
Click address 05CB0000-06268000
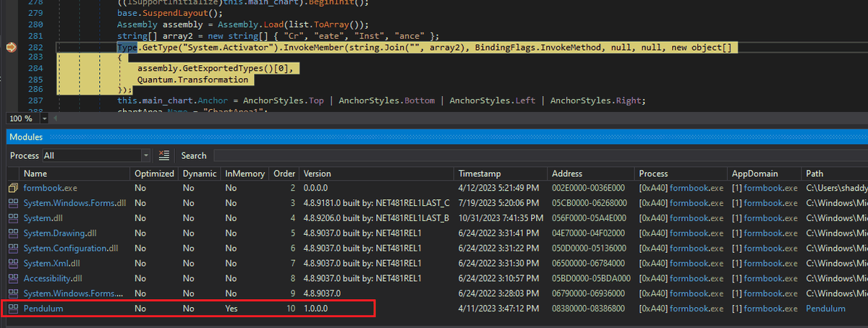click(x=590, y=203)
